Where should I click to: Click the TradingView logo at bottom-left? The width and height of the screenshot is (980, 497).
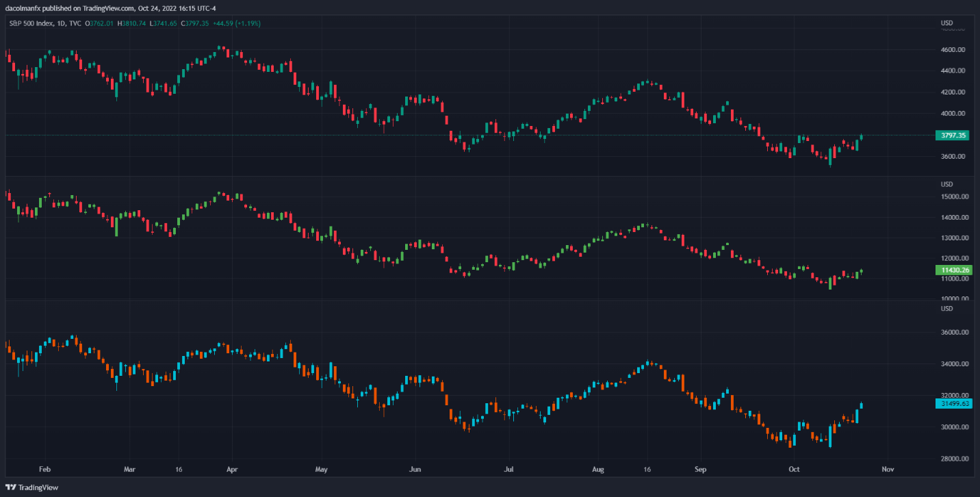click(x=31, y=487)
